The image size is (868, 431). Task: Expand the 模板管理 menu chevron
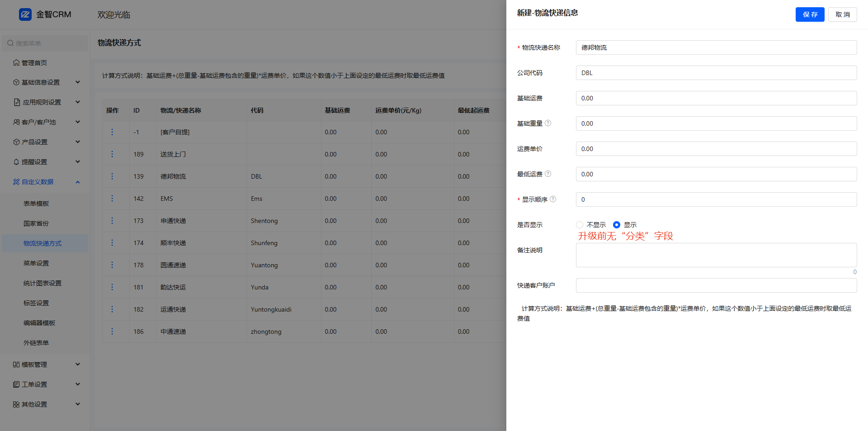pos(78,365)
